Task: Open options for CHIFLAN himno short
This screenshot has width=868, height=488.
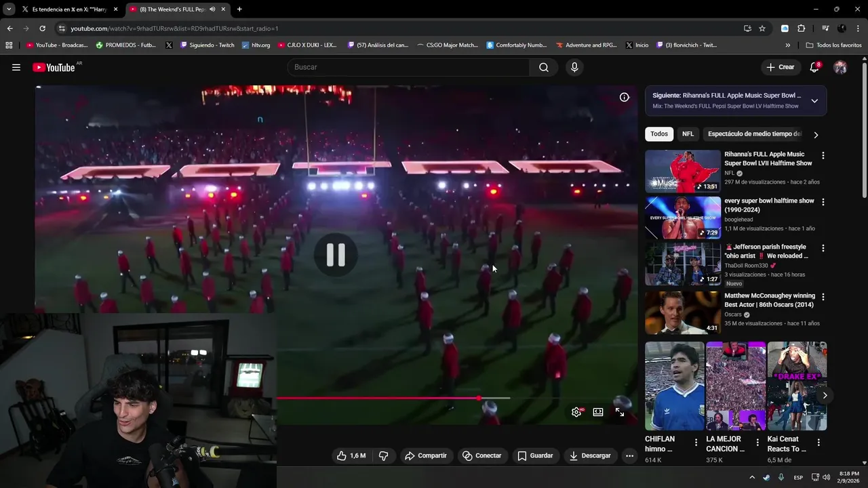Action: click(x=696, y=442)
